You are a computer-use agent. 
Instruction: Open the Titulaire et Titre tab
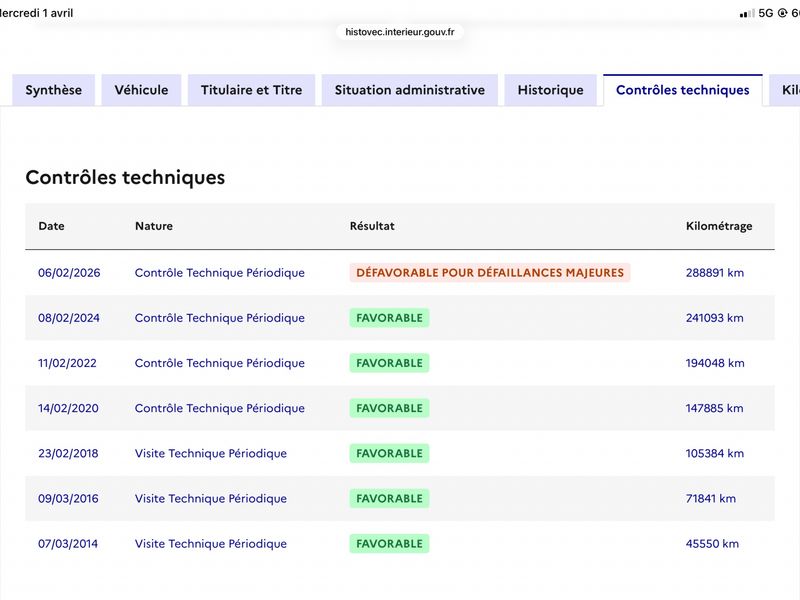[x=252, y=90]
